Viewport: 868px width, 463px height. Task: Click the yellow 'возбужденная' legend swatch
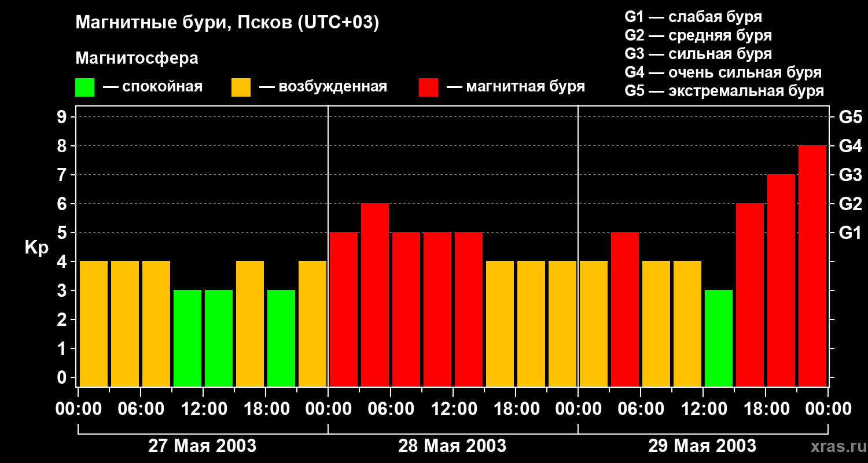[241, 87]
